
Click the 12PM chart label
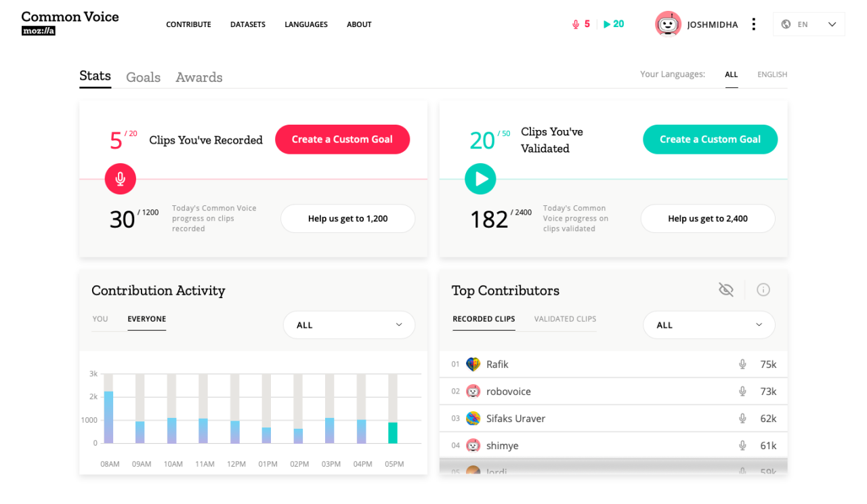point(236,464)
